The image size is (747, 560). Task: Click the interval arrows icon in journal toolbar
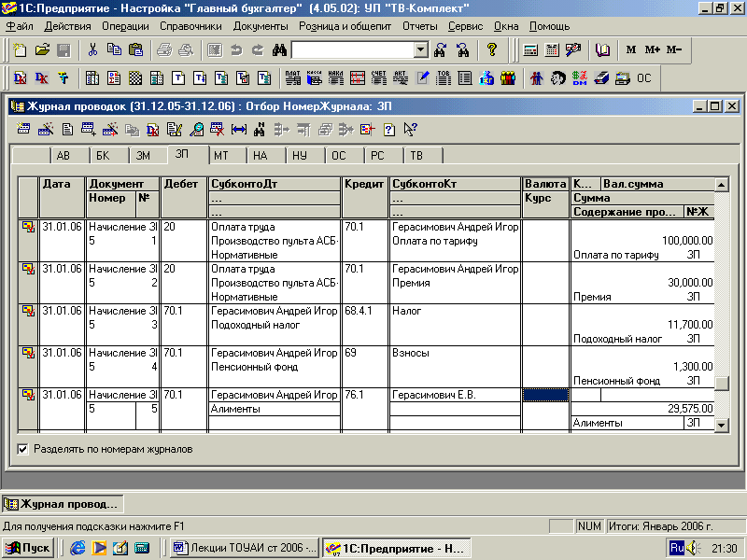(238, 129)
